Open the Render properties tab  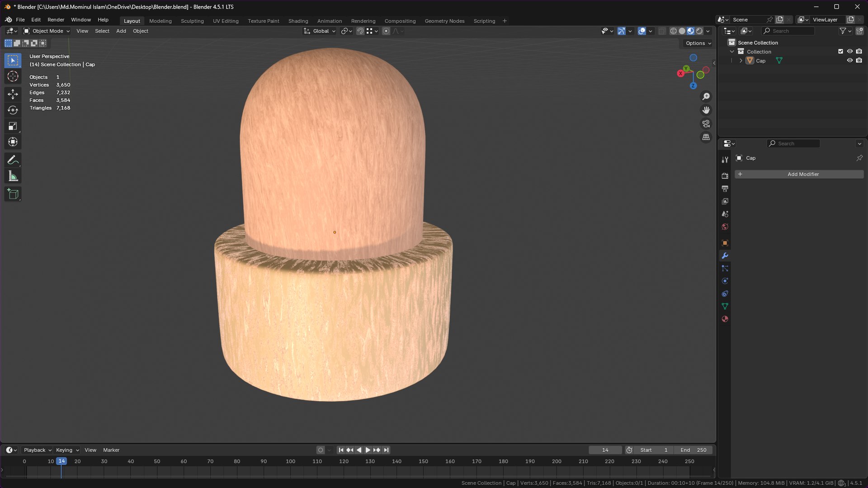tap(725, 176)
